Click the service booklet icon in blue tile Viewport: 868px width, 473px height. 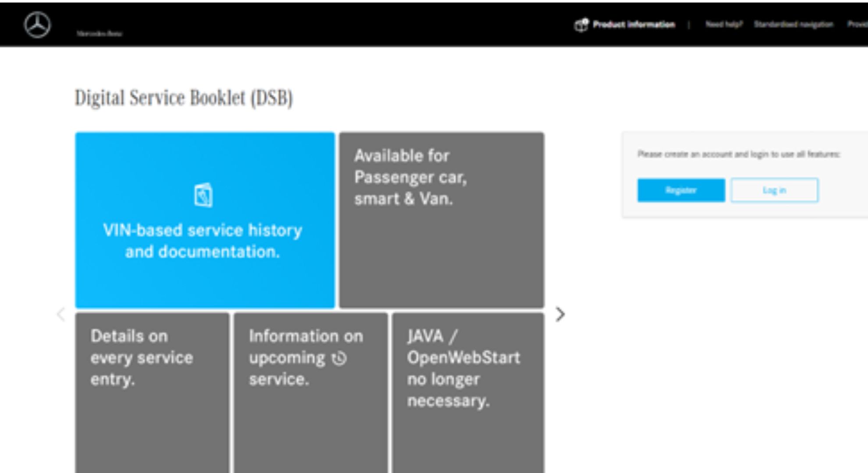click(x=203, y=195)
